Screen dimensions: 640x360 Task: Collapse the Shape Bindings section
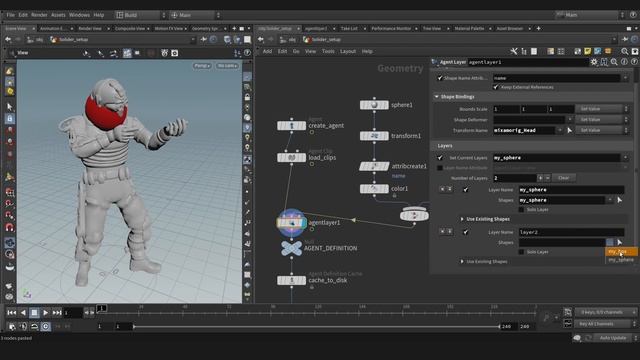[x=437, y=97]
